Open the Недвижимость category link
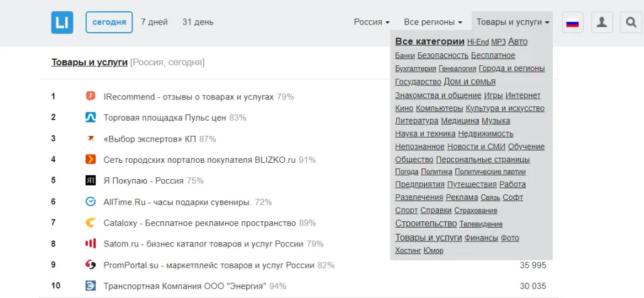644x298 pixels. pyautogui.click(x=486, y=134)
